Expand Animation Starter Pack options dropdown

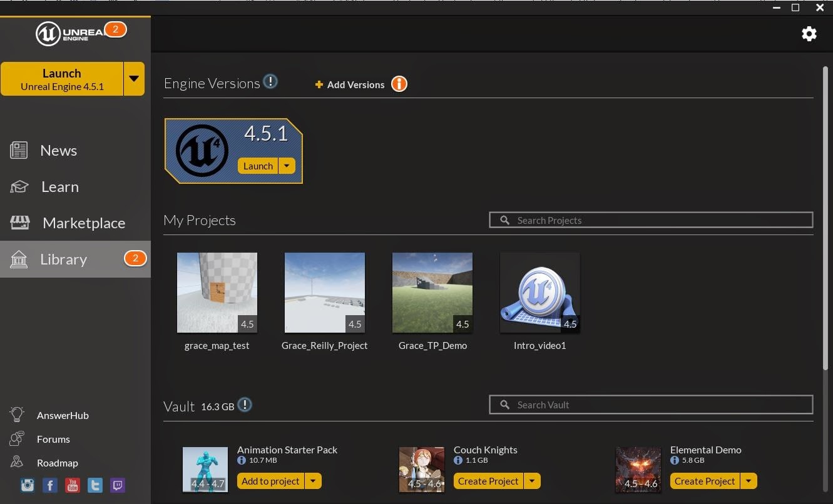click(x=313, y=481)
